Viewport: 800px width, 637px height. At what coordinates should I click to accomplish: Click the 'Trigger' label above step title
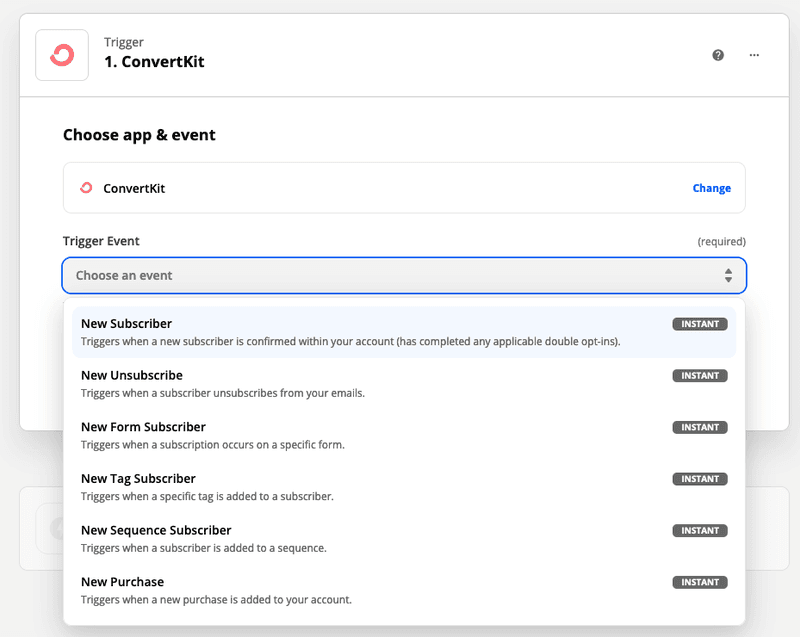pyautogui.click(x=124, y=42)
